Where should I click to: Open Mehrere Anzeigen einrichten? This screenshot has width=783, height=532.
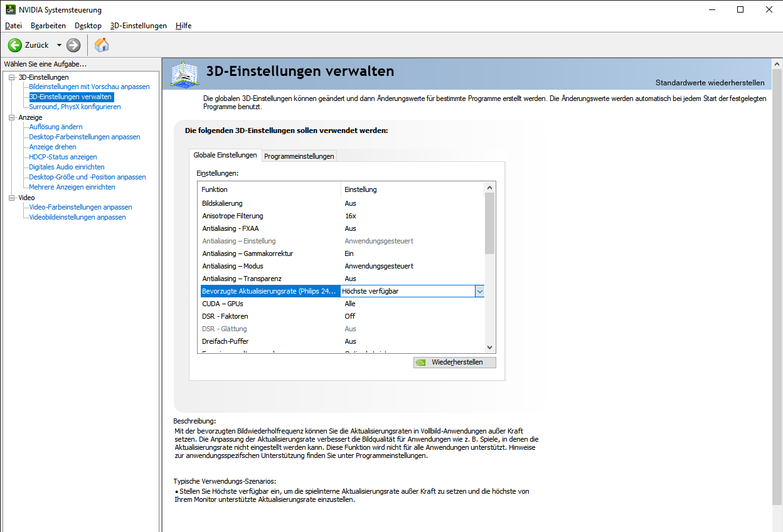tap(72, 187)
